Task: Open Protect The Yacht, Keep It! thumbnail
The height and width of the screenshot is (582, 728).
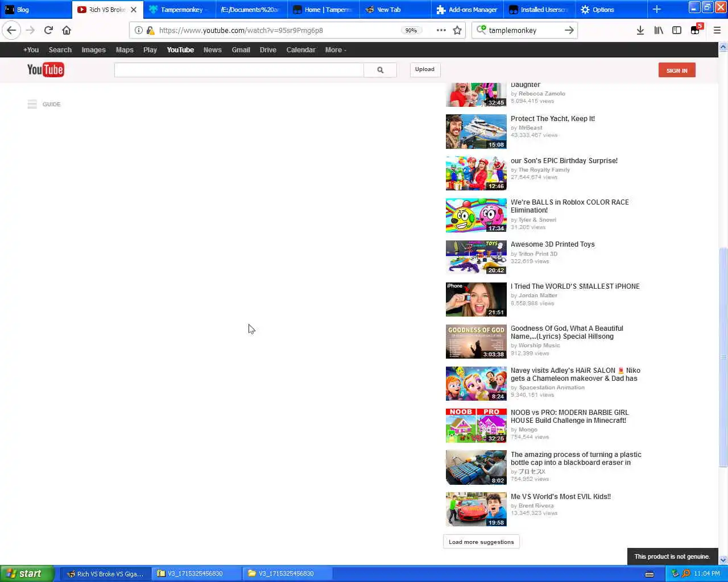Action: (x=476, y=131)
